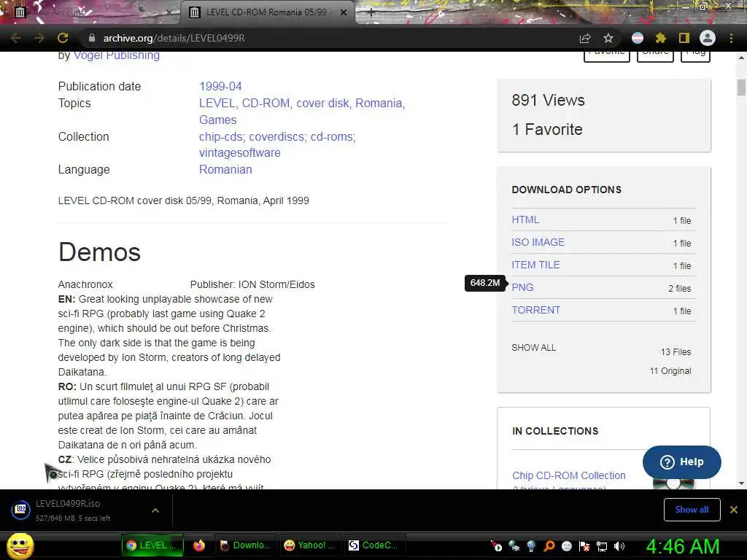Open the cd-roms collection link
This screenshot has height=560, width=747.
tap(332, 136)
